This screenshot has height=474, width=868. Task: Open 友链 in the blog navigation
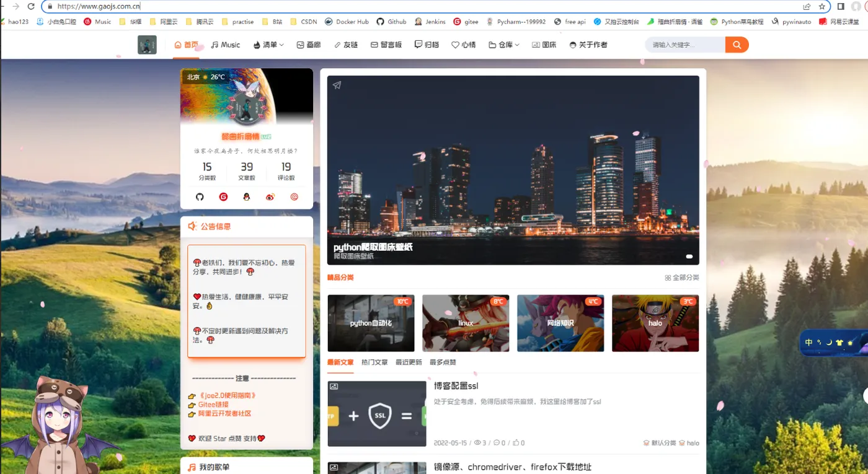[x=346, y=45]
